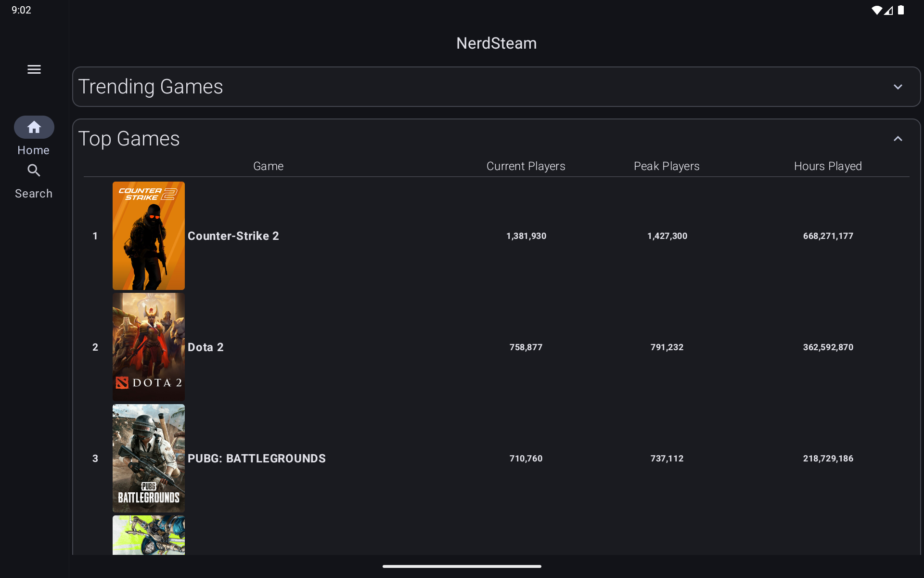This screenshot has width=924, height=578.
Task: Tap the Trending Games header title
Action: (x=151, y=87)
